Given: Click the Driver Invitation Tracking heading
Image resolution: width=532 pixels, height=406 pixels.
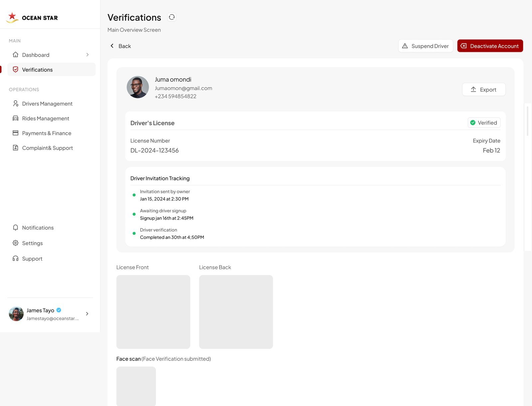Looking at the screenshot, I should pos(160,178).
